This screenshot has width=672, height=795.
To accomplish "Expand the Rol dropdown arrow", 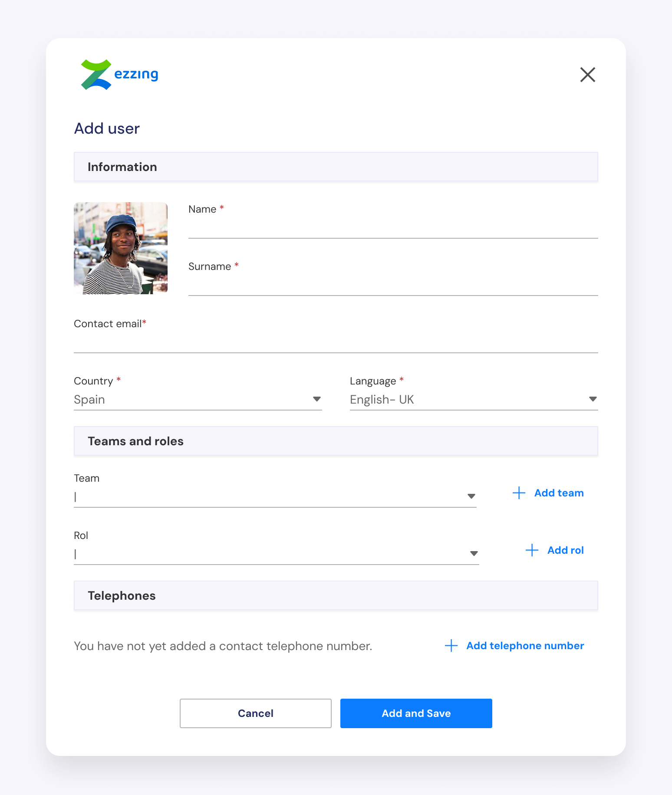I will [474, 553].
